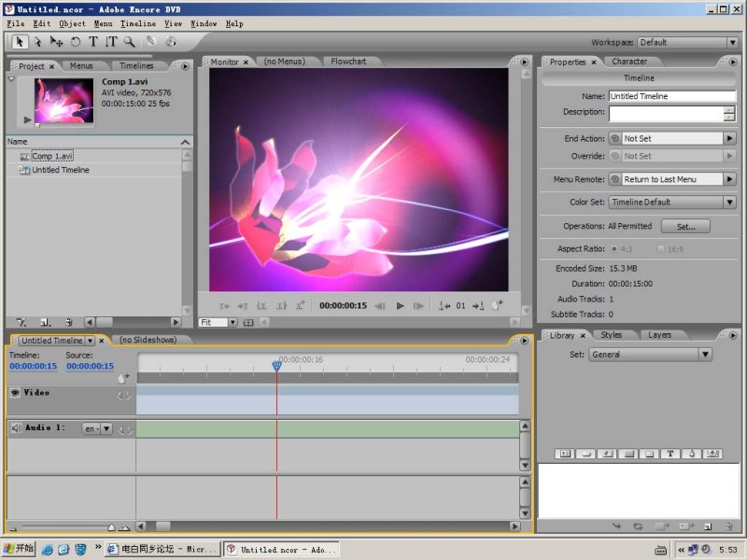
Task: Select the Selection arrow tool
Action: click(21, 41)
